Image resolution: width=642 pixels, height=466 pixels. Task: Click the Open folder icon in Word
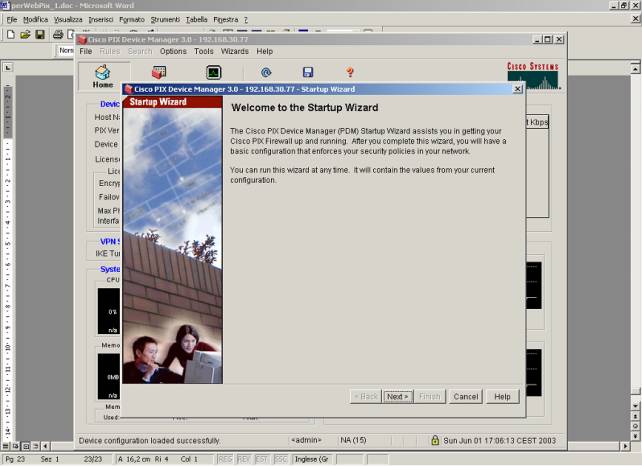point(25,34)
